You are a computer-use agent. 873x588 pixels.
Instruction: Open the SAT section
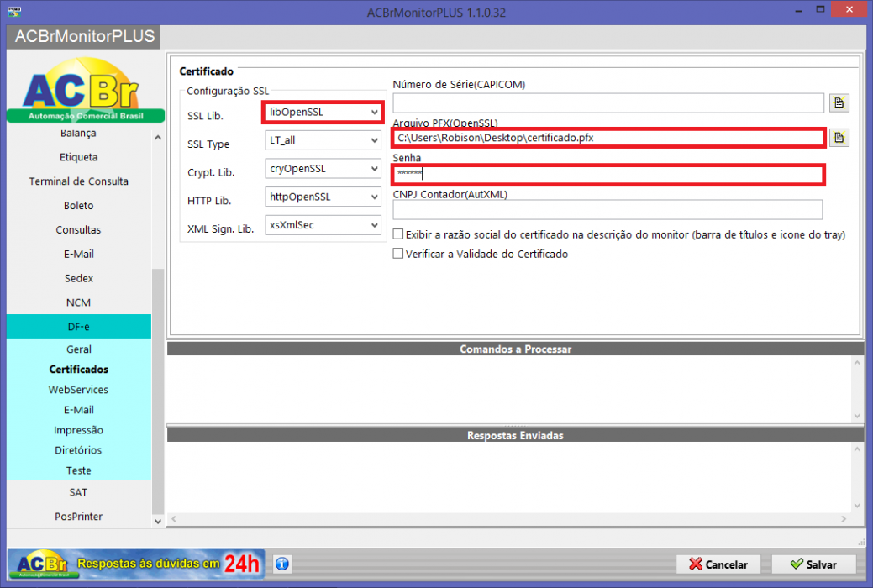coord(78,492)
